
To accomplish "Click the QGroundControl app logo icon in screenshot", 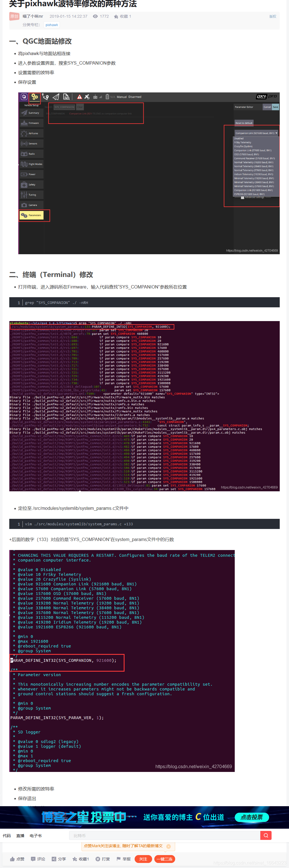I will click(24, 97).
